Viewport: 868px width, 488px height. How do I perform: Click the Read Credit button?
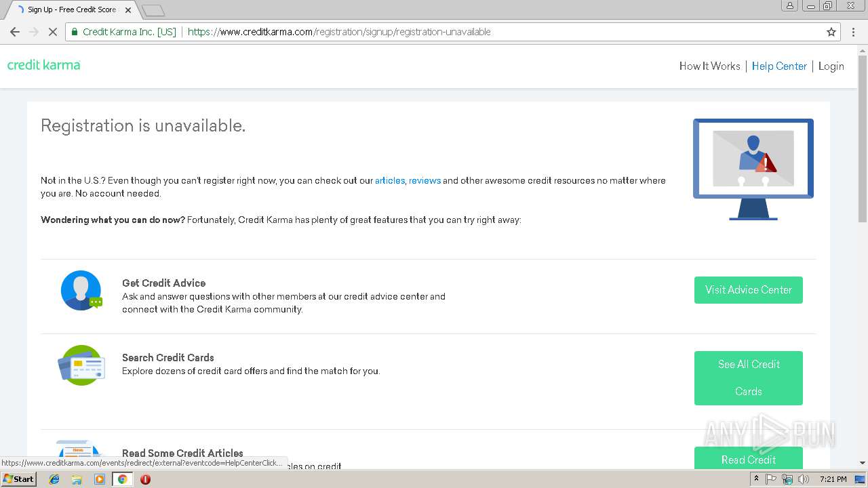click(x=749, y=458)
